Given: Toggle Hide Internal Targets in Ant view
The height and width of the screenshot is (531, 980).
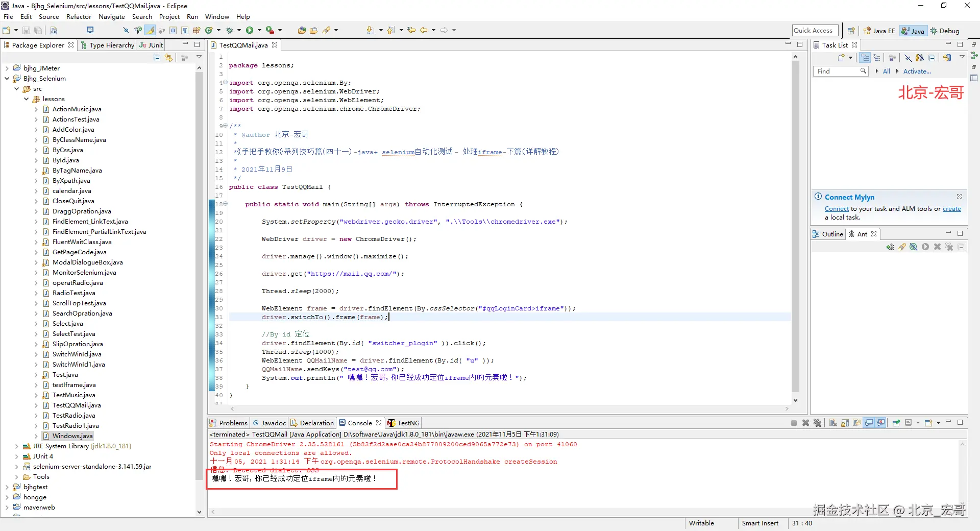Looking at the screenshot, I should click(x=914, y=247).
